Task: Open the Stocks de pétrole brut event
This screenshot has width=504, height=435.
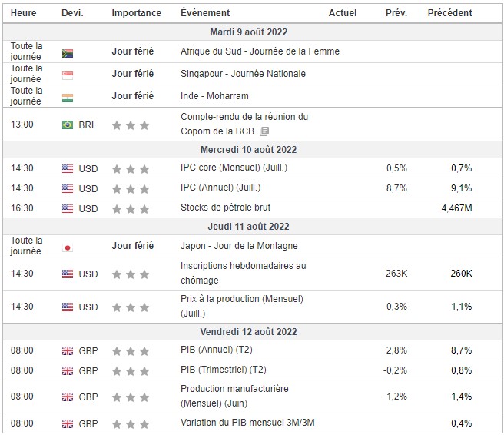Action: click(x=225, y=208)
